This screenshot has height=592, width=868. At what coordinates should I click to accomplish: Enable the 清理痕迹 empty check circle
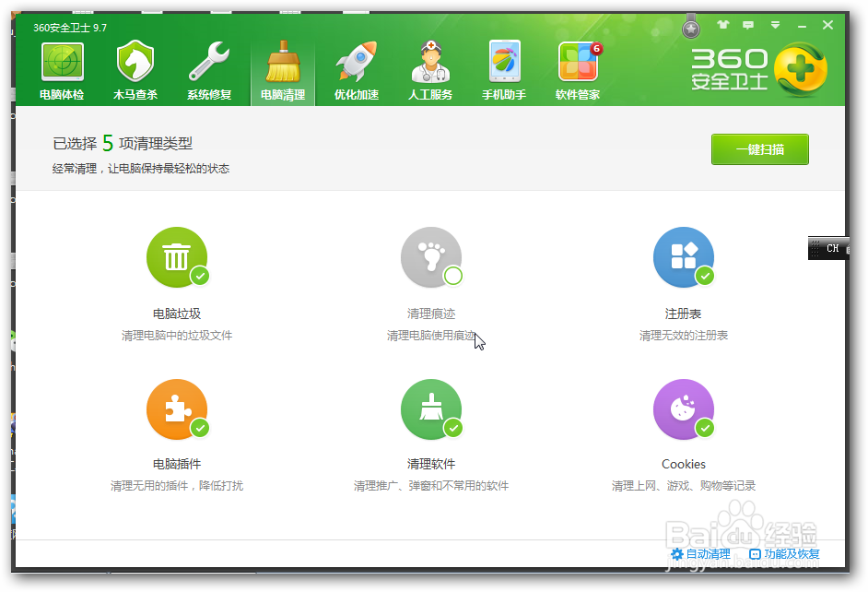pos(453,275)
